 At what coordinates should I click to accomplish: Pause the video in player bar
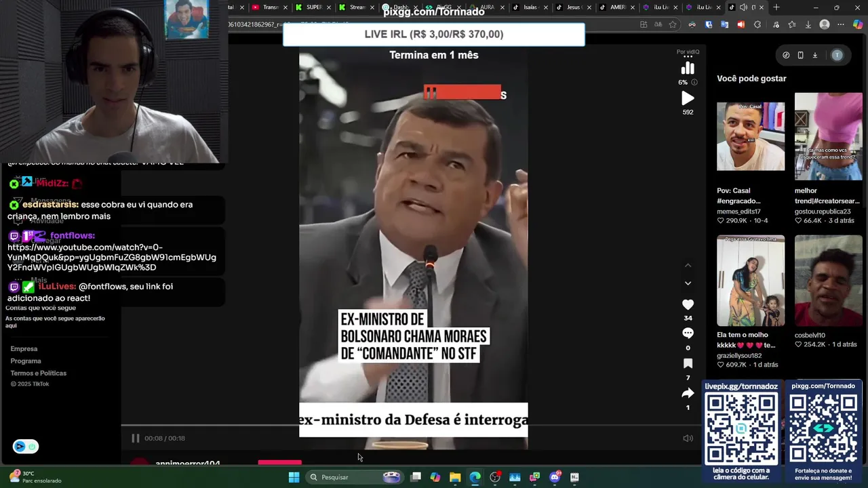[135, 439]
